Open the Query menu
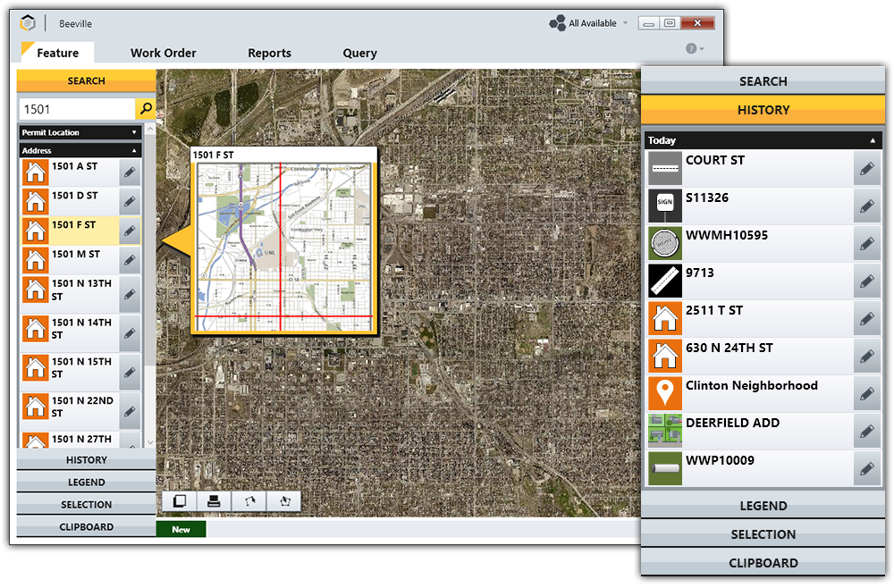The image size is (894, 588). (359, 53)
